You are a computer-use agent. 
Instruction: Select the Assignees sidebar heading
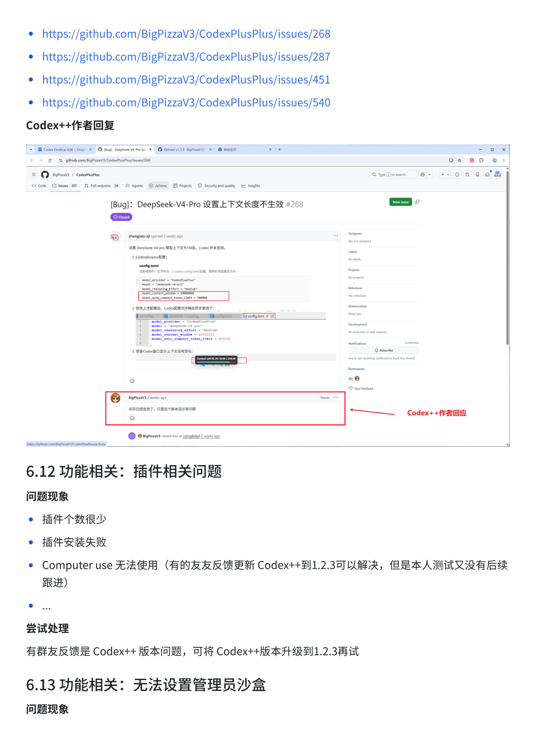pyautogui.click(x=355, y=234)
